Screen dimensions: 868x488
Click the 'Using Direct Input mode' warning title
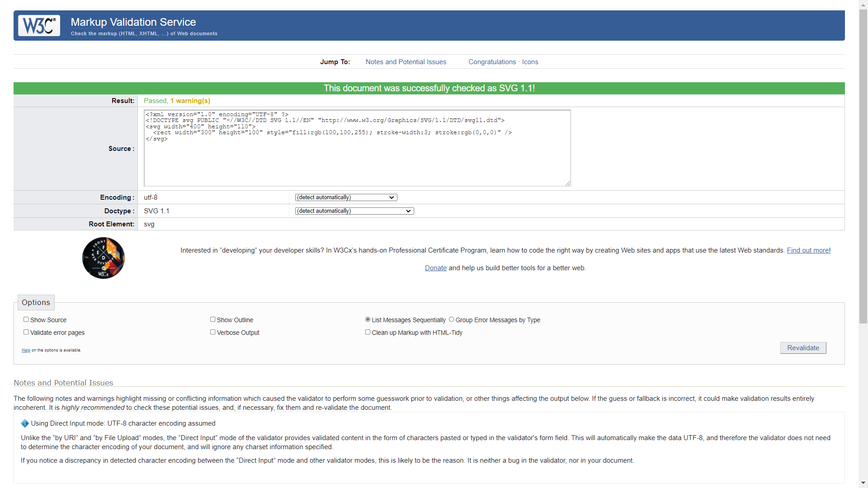[x=123, y=423]
